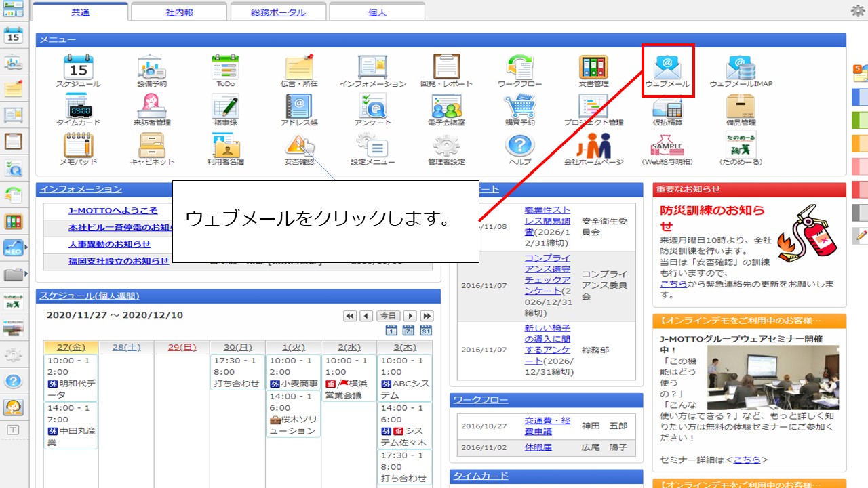Open the J-MOTTOへようこそ information link
The height and width of the screenshot is (488, 868).
click(x=113, y=211)
